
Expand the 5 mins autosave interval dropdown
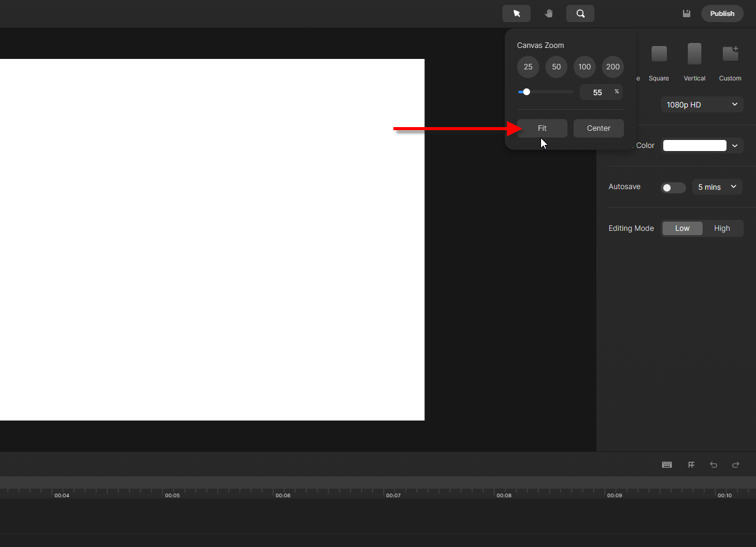click(717, 187)
